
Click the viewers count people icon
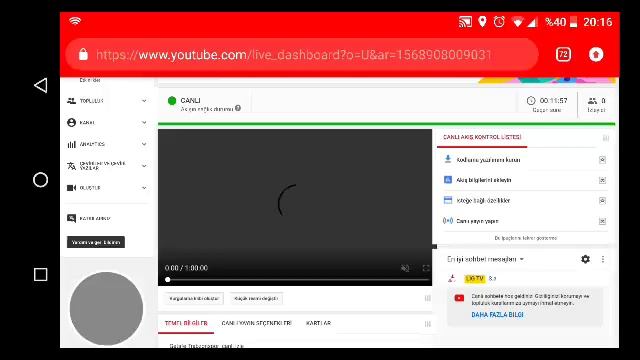click(x=592, y=100)
